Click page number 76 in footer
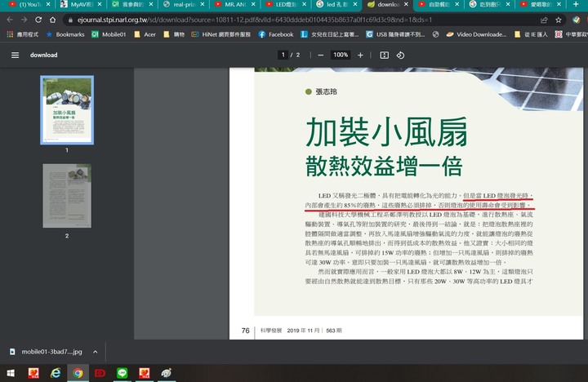 click(x=245, y=331)
